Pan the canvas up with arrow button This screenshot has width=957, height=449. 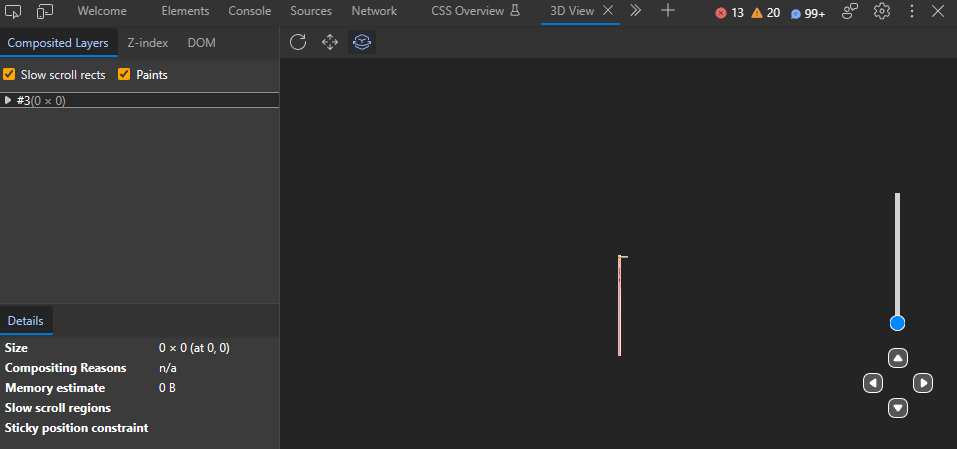pos(898,358)
